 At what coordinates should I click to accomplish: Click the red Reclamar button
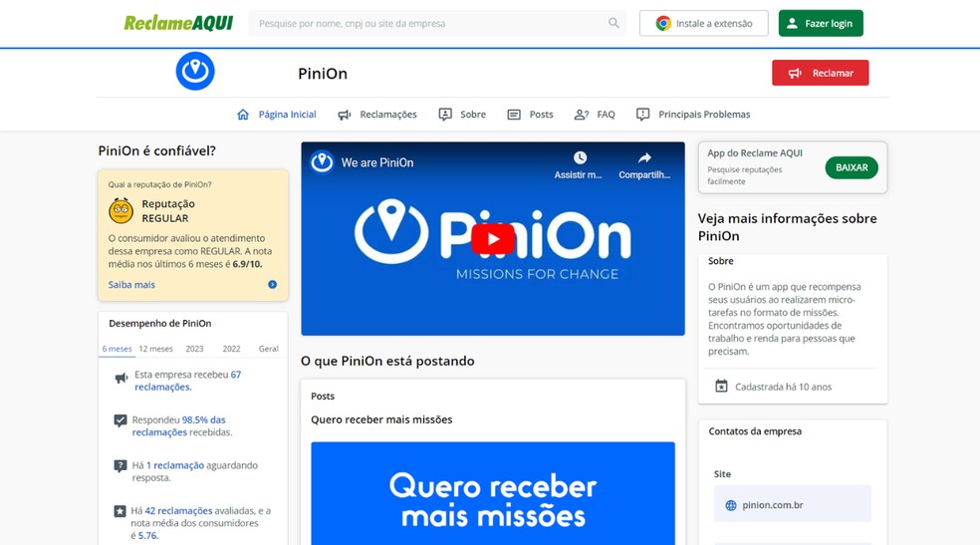coord(820,73)
